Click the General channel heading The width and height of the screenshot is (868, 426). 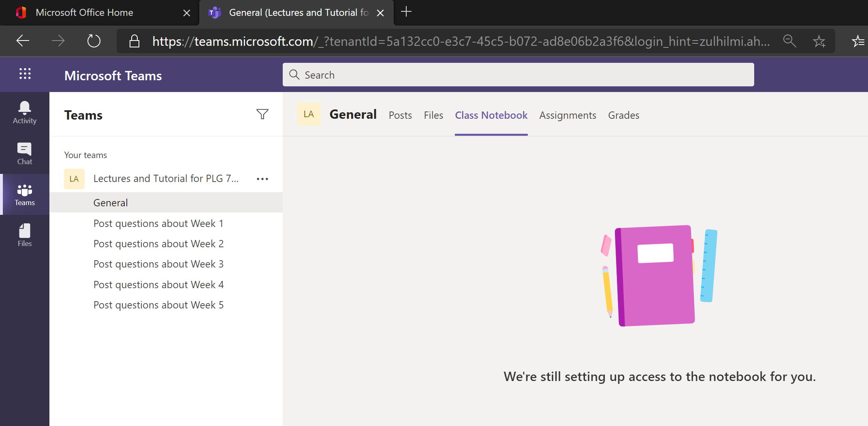coord(353,114)
